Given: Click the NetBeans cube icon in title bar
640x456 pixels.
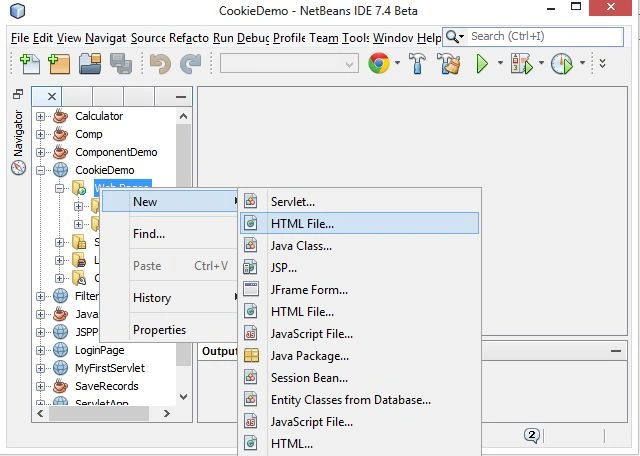Looking at the screenshot, I should pos(18,11).
